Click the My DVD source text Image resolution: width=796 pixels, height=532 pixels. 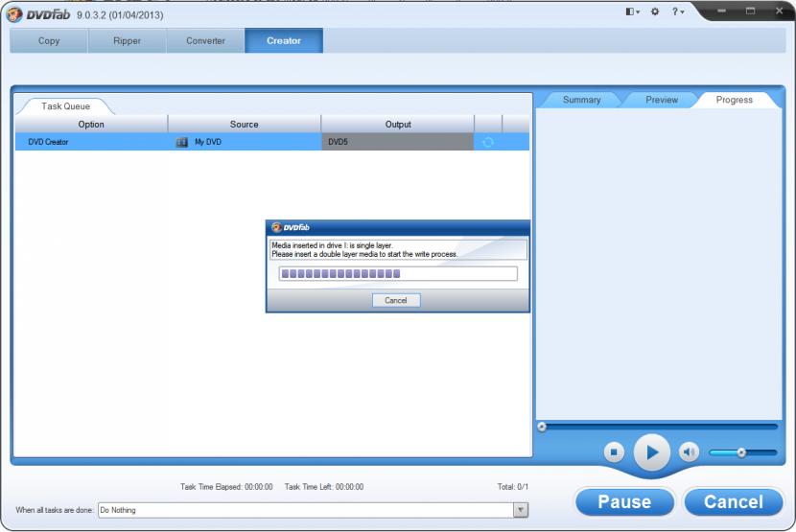coord(208,142)
